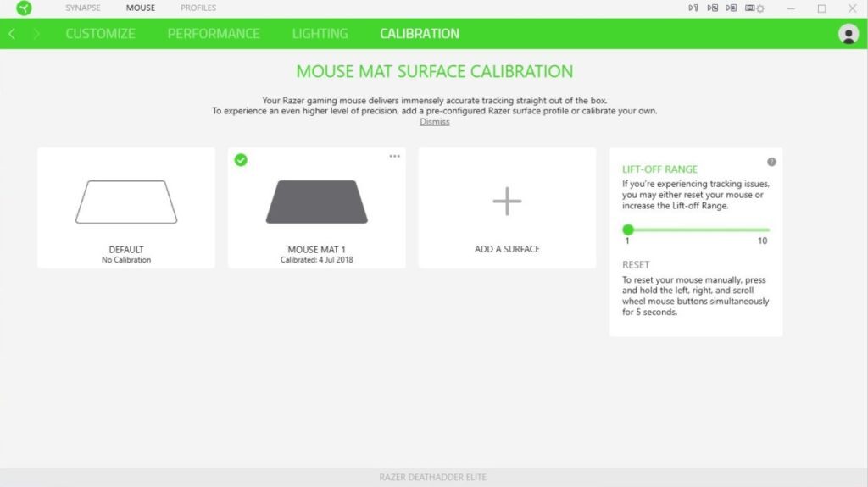Select the Calibration tab
Screen dimensions: 868x487
(420, 34)
